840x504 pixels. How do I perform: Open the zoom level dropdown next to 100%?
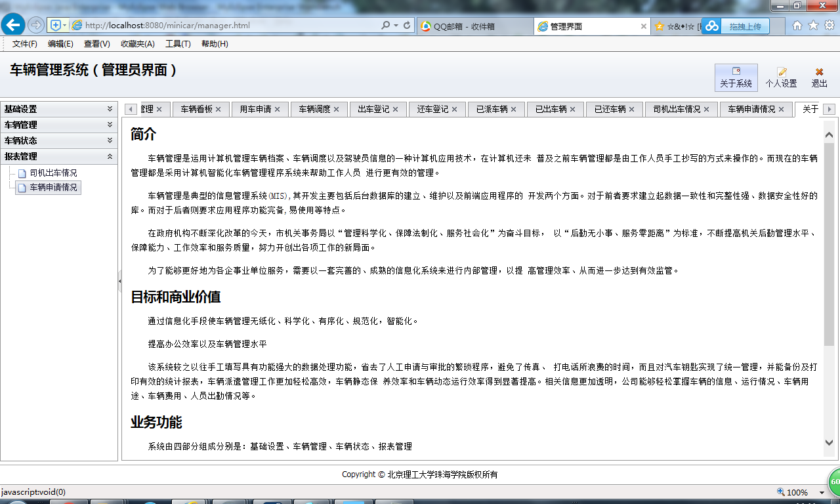[822, 492]
